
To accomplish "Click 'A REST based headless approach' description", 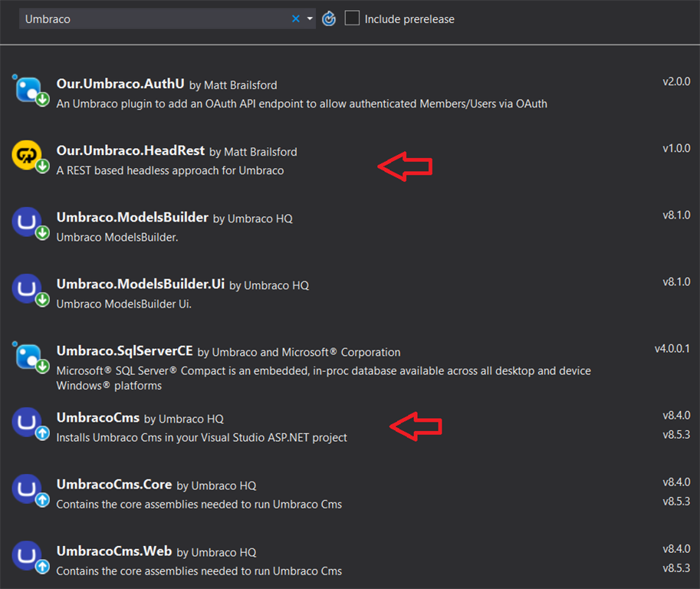I will pos(170,170).
